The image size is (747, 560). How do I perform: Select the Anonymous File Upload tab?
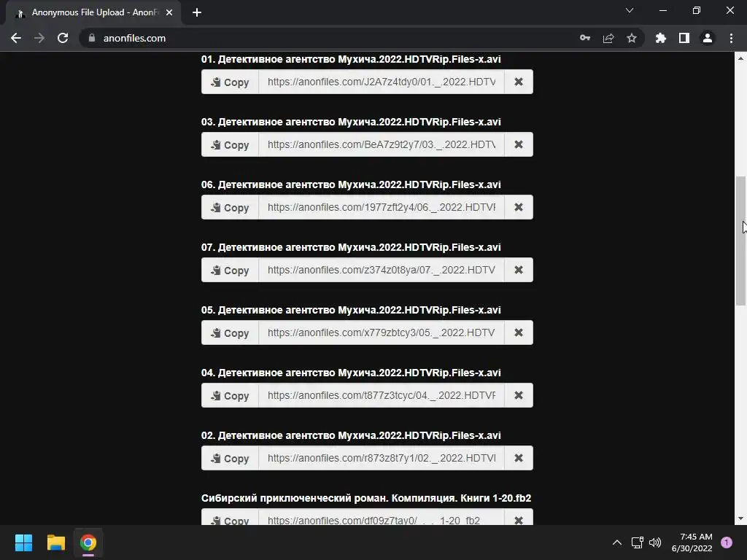(93, 12)
